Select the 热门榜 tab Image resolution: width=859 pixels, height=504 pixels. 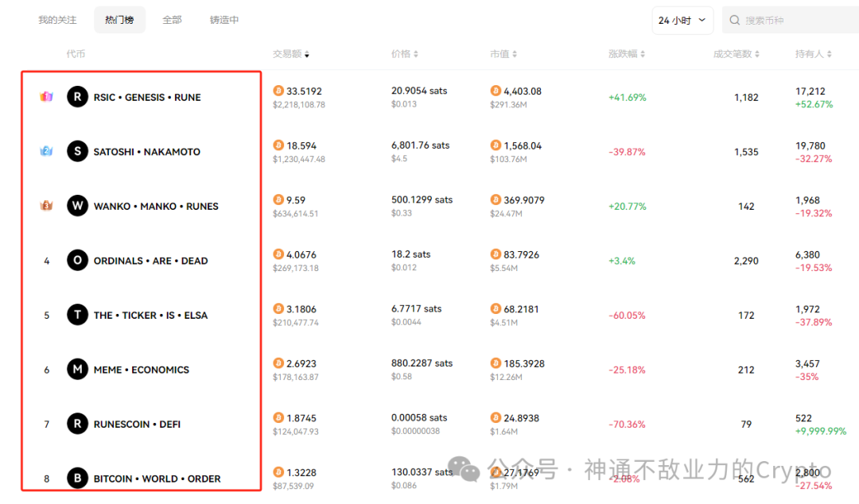pos(119,20)
